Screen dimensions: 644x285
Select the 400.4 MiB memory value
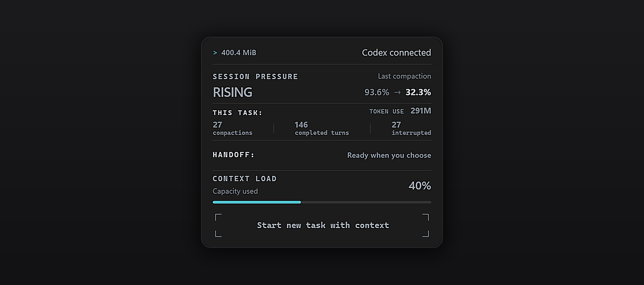click(238, 53)
